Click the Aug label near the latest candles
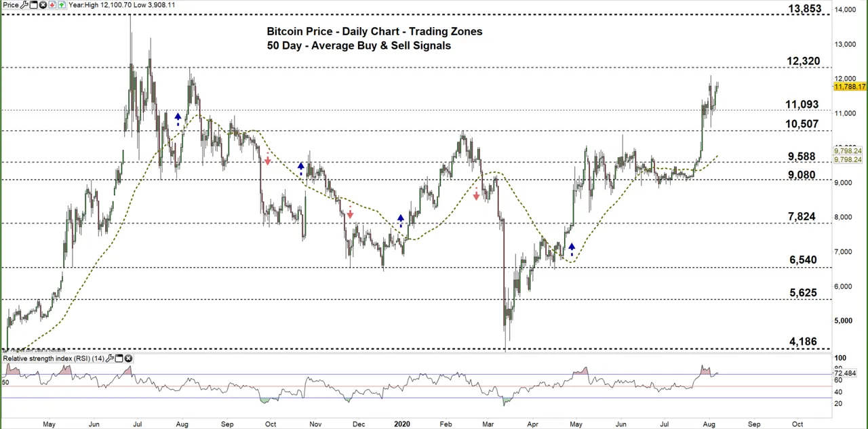 709,424
